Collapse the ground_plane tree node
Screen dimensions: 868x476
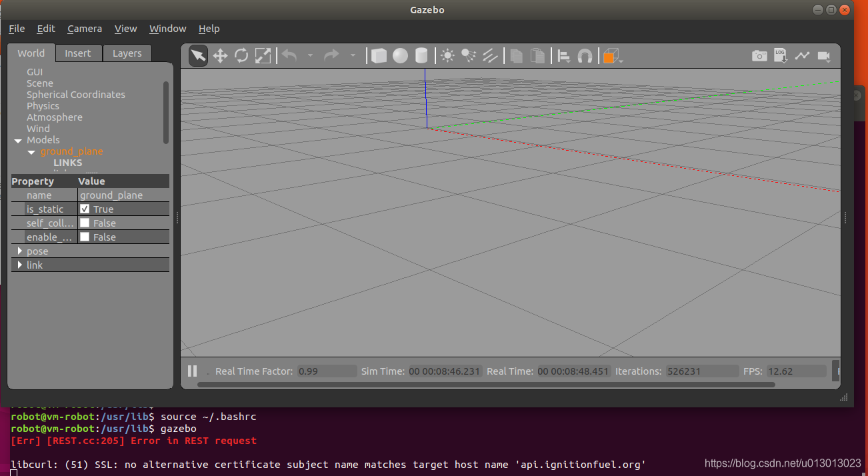(31, 152)
